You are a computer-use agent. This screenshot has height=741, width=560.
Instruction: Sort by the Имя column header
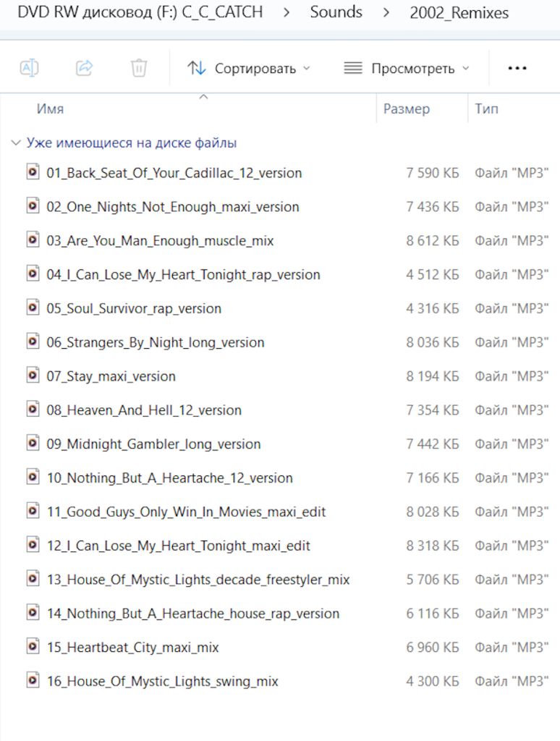point(50,109)
